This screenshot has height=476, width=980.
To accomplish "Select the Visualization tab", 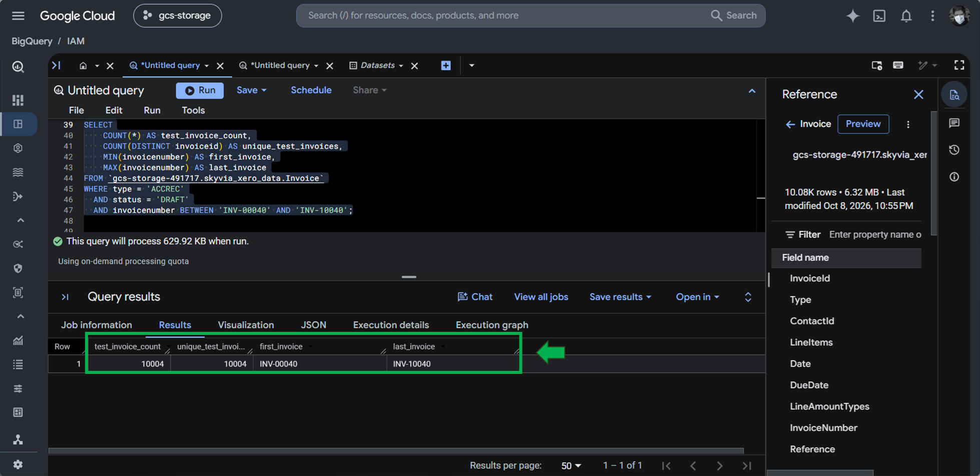I will click(x=246, y=325).
